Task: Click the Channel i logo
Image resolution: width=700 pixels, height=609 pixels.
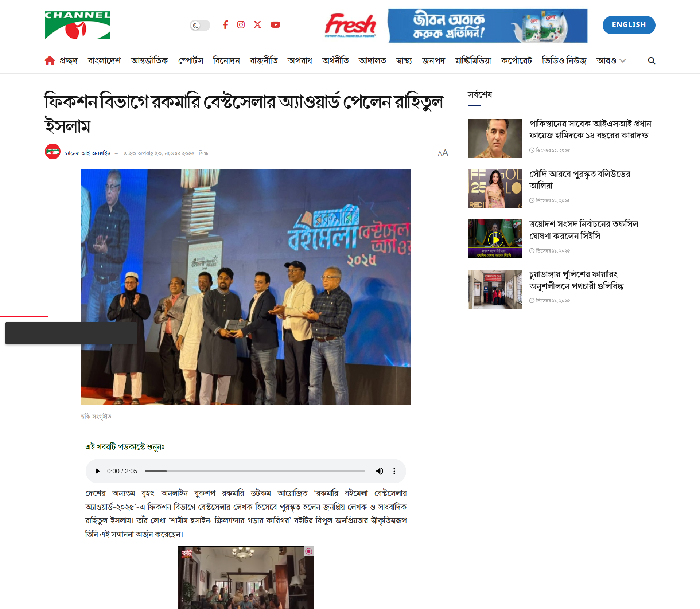Action: pyautogui.click(x=78, y=25)
